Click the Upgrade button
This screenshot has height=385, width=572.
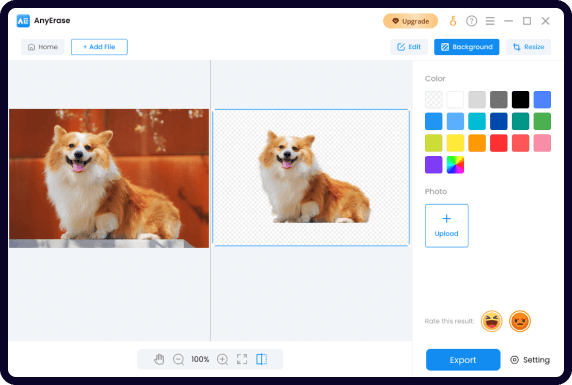pos(410,21)
